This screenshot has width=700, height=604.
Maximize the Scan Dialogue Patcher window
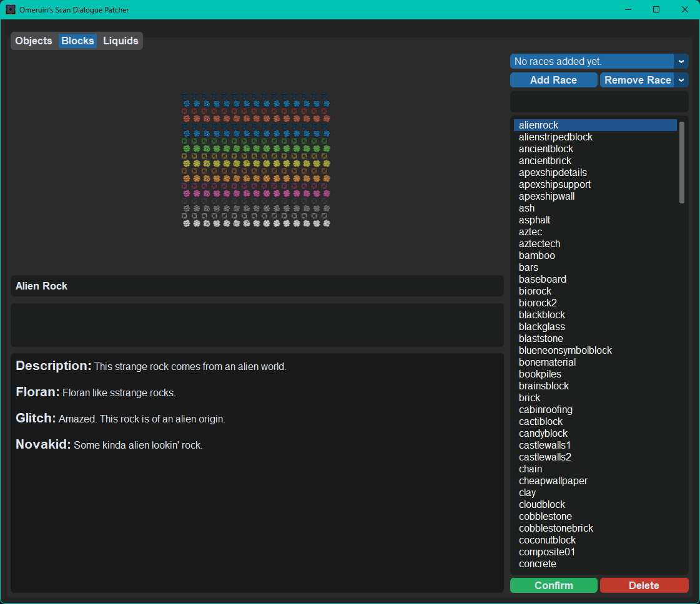656,9
